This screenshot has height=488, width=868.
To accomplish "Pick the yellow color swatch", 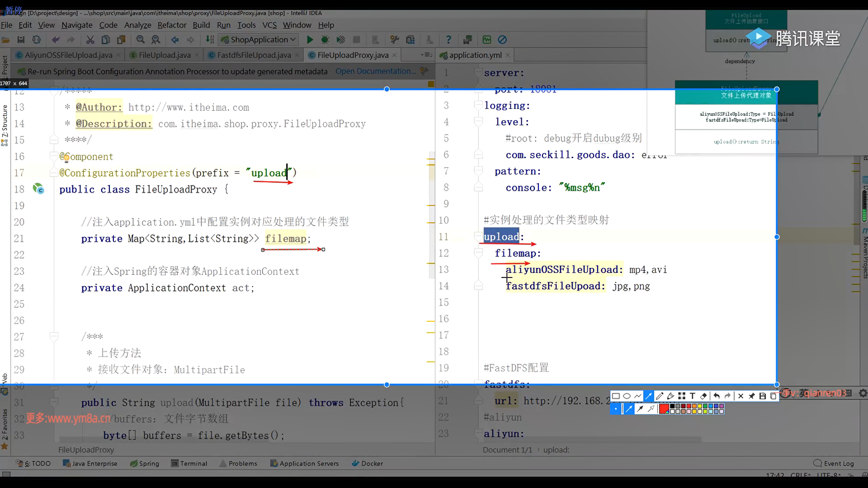I will [699, 406].
